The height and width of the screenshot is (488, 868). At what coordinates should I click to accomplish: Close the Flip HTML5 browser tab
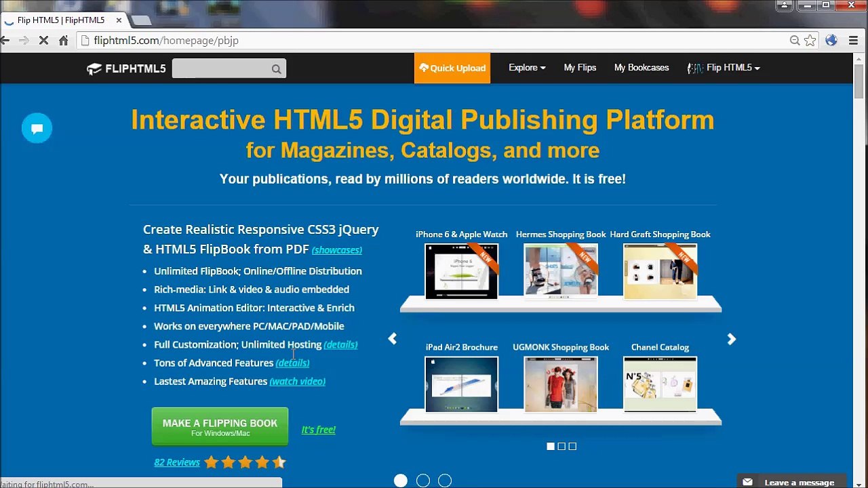coord(119,20)
